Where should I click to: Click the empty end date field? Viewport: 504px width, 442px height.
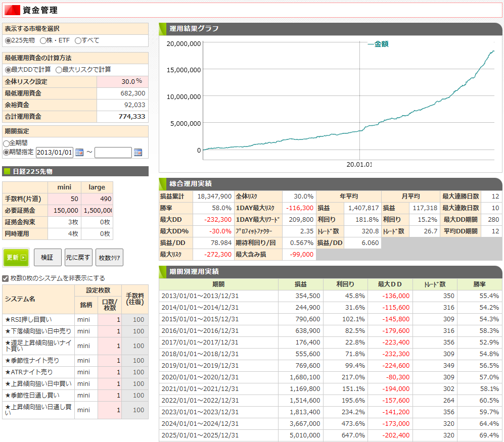113,153
